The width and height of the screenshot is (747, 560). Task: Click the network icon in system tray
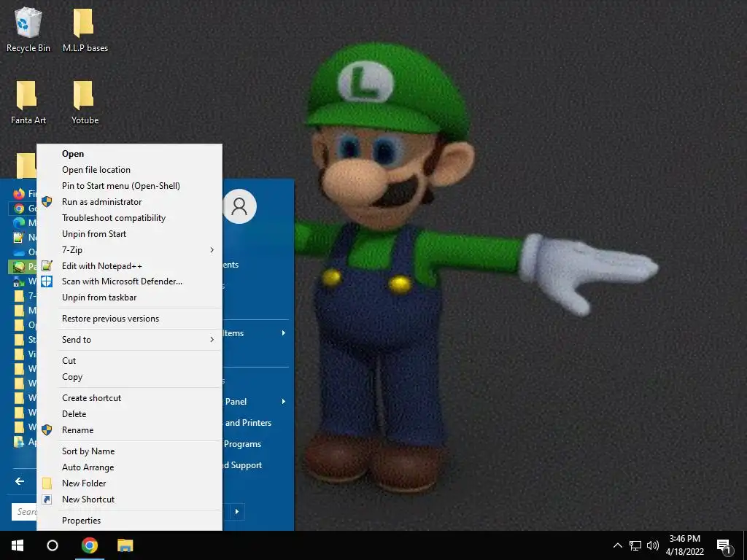[x=635, y=545]
